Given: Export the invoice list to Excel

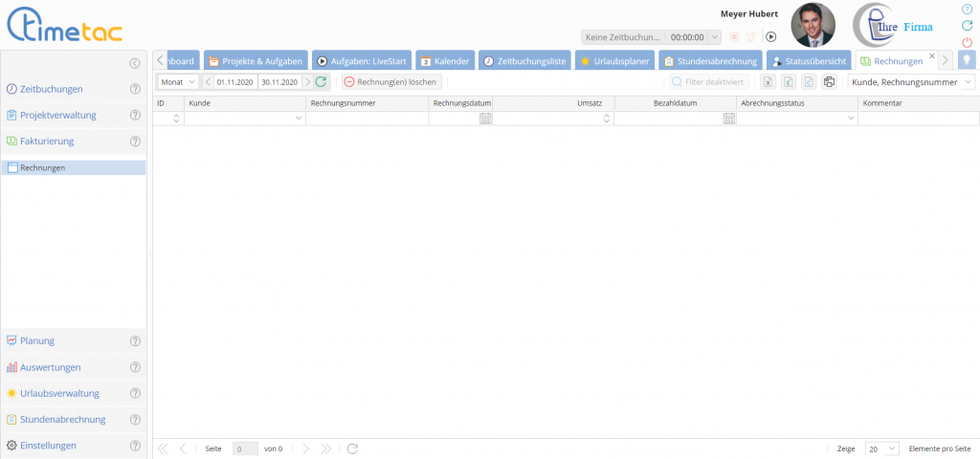Looking at the screenshot, I should pyautogui.click(x=768, y=82).
